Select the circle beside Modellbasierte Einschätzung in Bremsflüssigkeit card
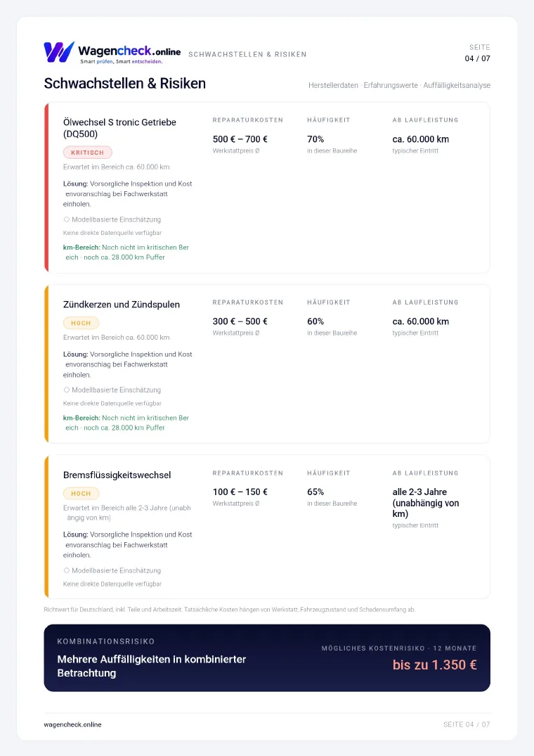The height and width of the screenshot is (756, 534). (x=67, y=570)
